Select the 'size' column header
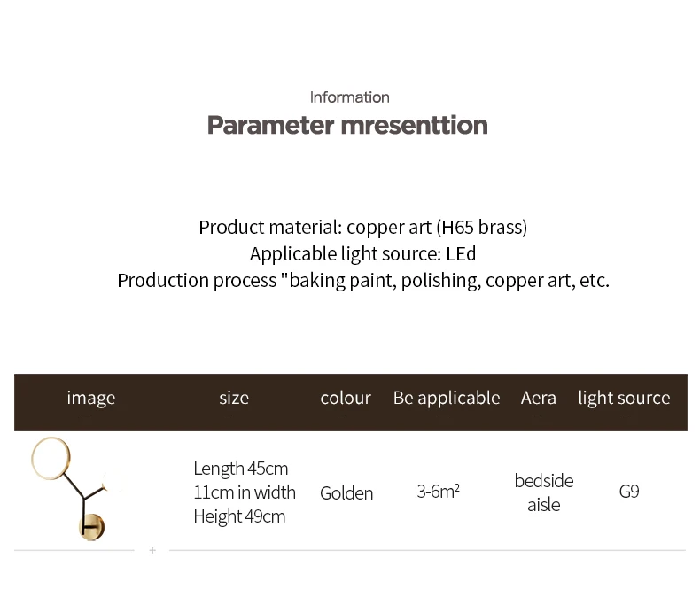Viewport: 700px width, 597px height. 234,398
